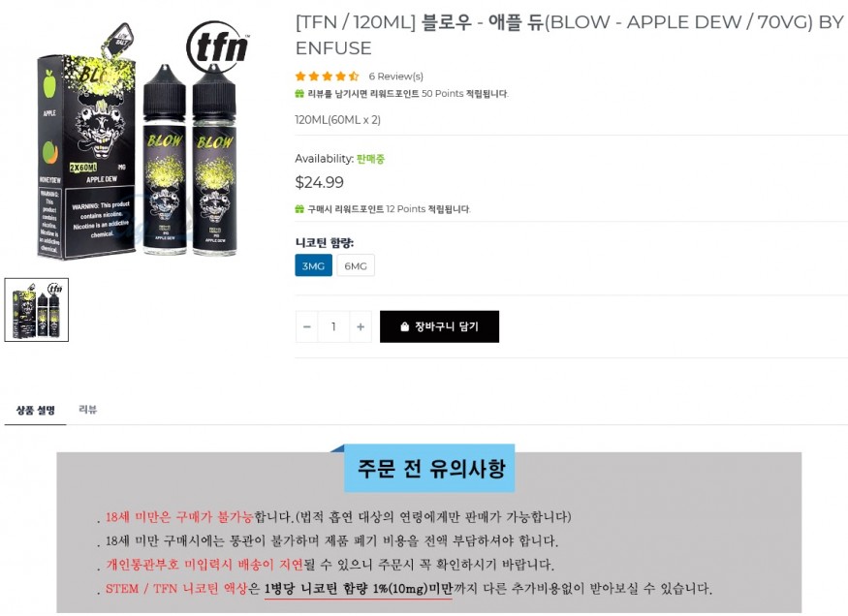
Task: Click the quantity input field
Action: 333,327
